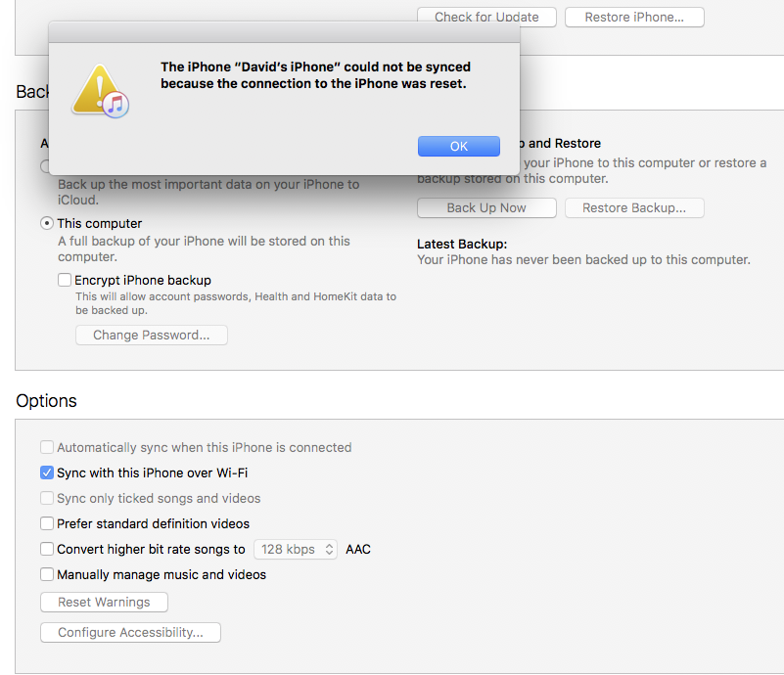
Task: Select the This computer backup radio option
Action: [x=47, y=223]
